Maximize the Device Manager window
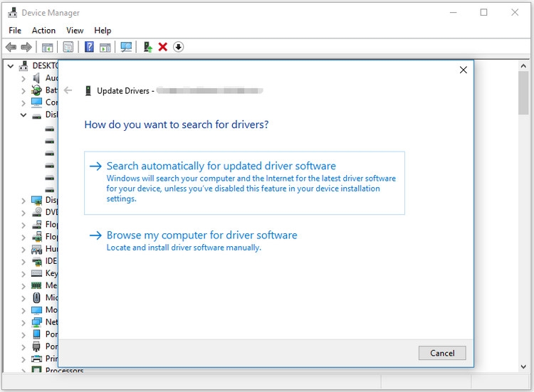Image resolution: width=534 pixels, height=392 pixels. pos(483,13)
